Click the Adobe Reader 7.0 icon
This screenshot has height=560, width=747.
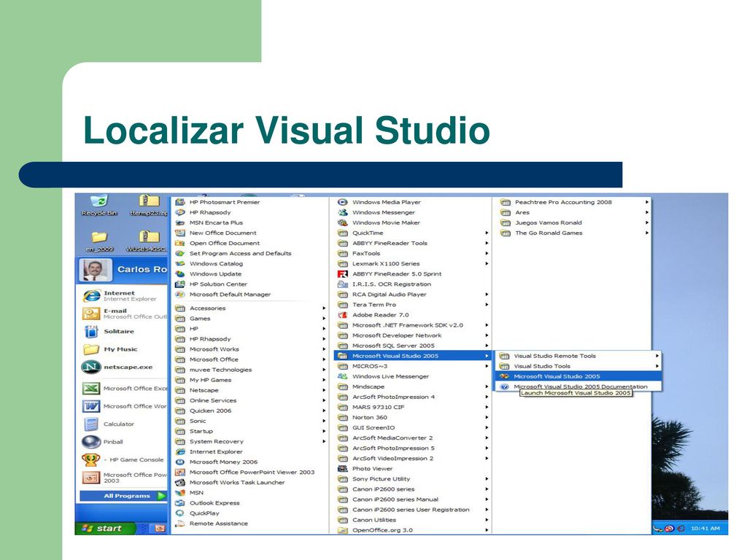tap(343, 315)
